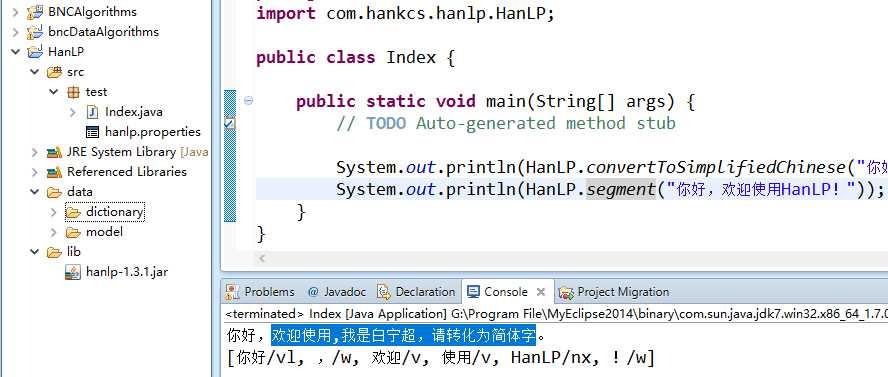Expand the bncDataAlgorithms project
Screen dimensions: 888x377
coord(15,32)
